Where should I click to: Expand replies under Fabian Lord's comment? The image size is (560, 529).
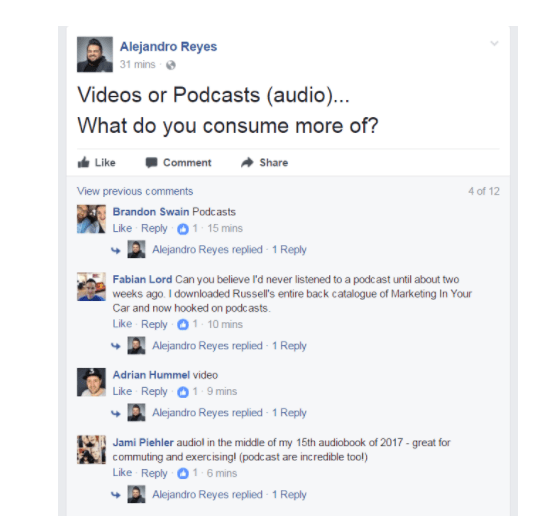click(x=289, y=346)
